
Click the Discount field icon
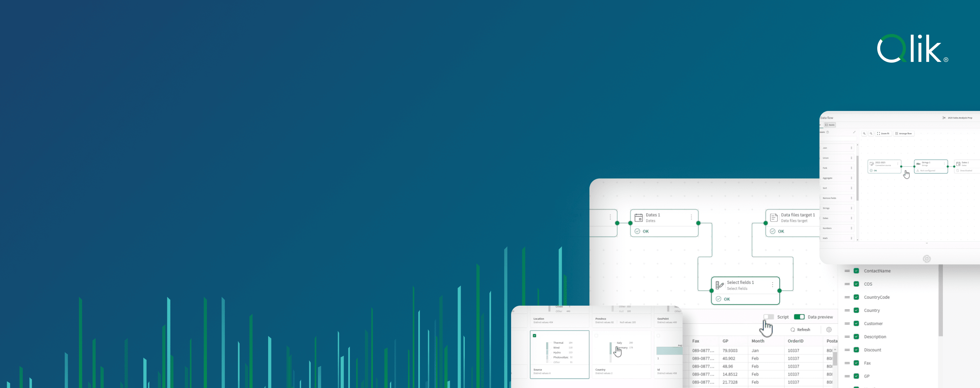pyautogui.click(x=856, y=350)
